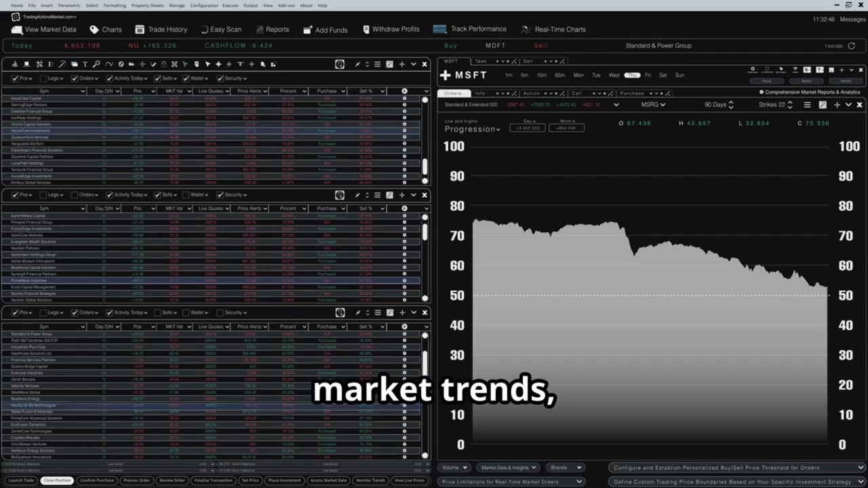Click the magnifier search tool in the top watchlist toolbar
The width and height of the screenshot is (868, 488).
tap(96, 64)
